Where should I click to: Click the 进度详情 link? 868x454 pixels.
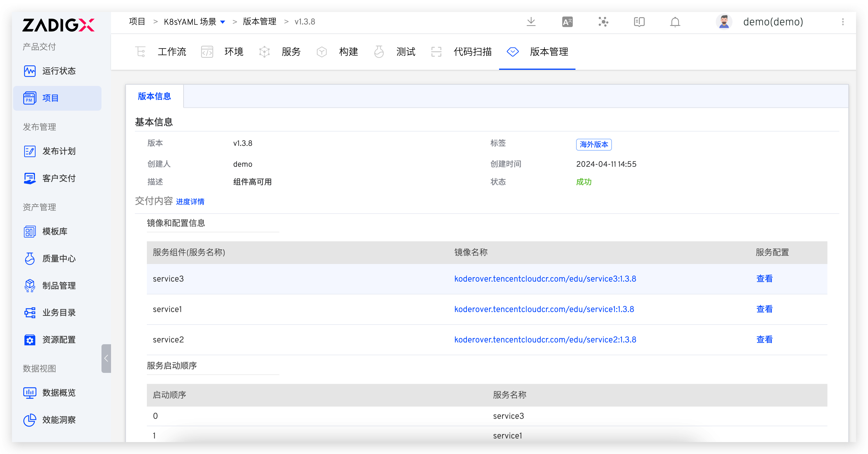190,202
